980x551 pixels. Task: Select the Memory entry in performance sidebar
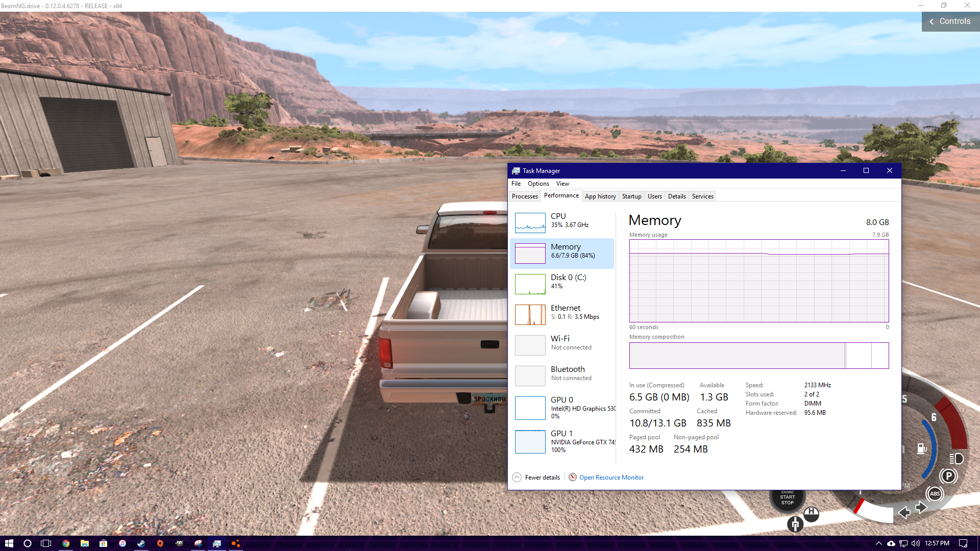pos(562,254)
